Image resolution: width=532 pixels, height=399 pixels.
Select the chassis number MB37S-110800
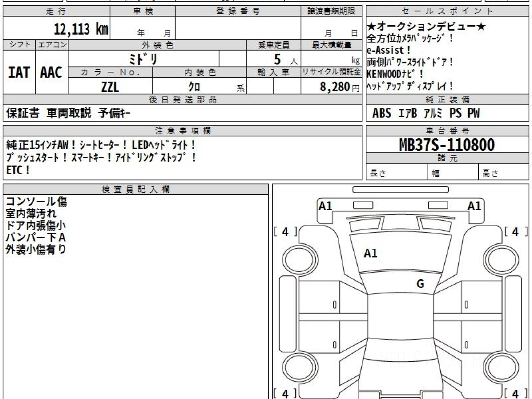pos(447,145)
